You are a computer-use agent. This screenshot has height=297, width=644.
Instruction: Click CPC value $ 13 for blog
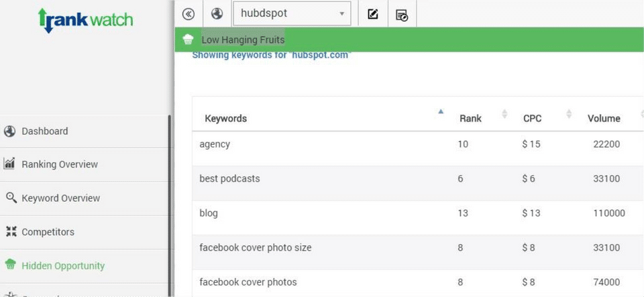(x=531, y=213)
